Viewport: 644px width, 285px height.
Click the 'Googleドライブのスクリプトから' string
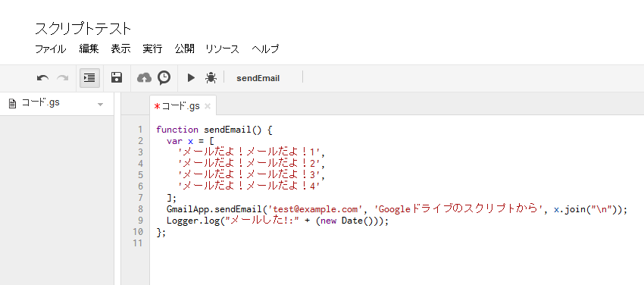[x=458, y=209]
